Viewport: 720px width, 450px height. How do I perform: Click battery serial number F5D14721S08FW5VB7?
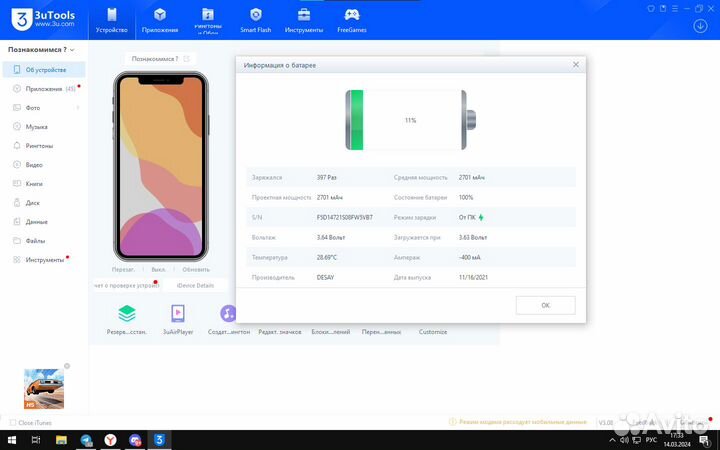pyautogui.click(x=344, y=217)
